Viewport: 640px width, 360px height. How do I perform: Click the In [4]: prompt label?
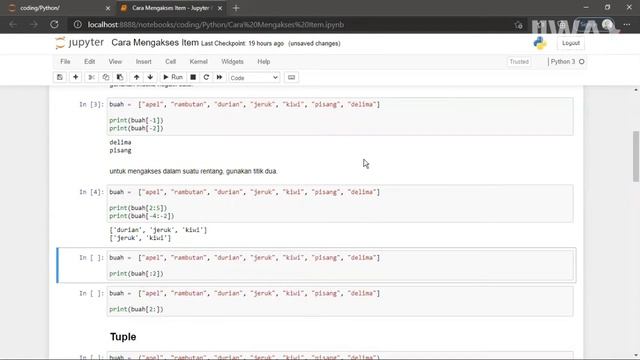click(91, 192)
